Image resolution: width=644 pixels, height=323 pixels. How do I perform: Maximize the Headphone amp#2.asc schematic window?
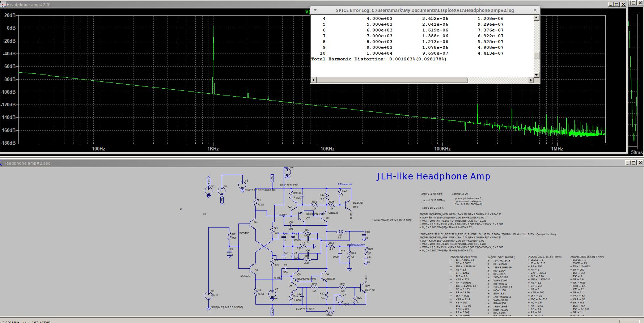tap(634, 163)
